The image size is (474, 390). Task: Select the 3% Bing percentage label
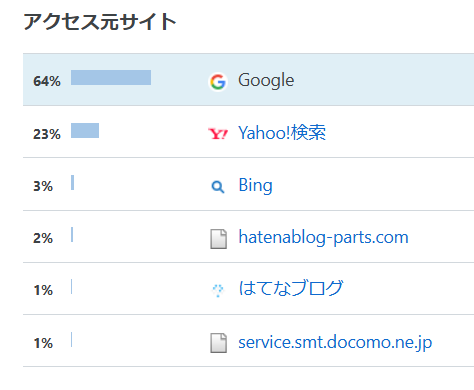point(43,186)
